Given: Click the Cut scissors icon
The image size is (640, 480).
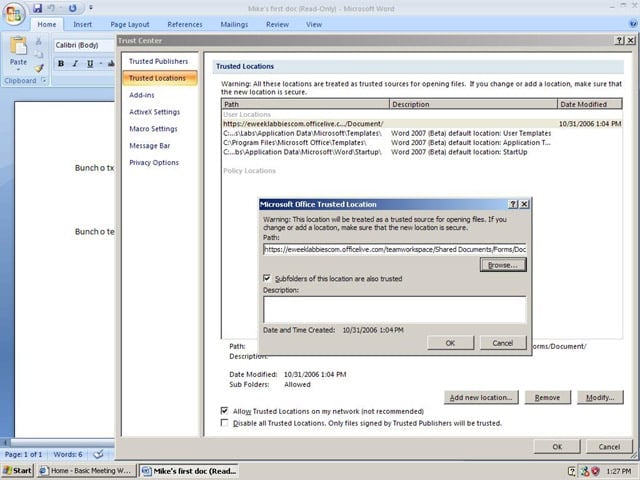Looking at the screenshot, I should 39,41.
